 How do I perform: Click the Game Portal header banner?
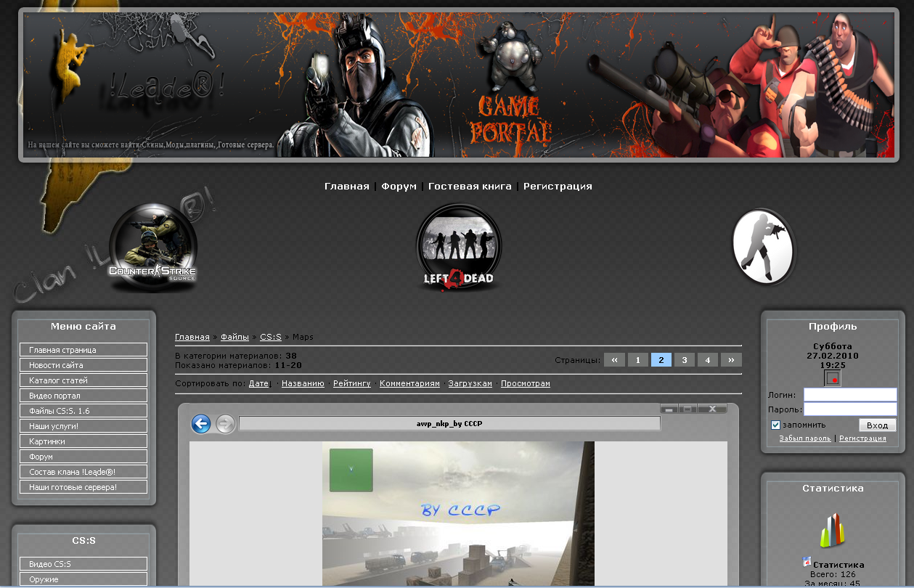coord(458,84)
